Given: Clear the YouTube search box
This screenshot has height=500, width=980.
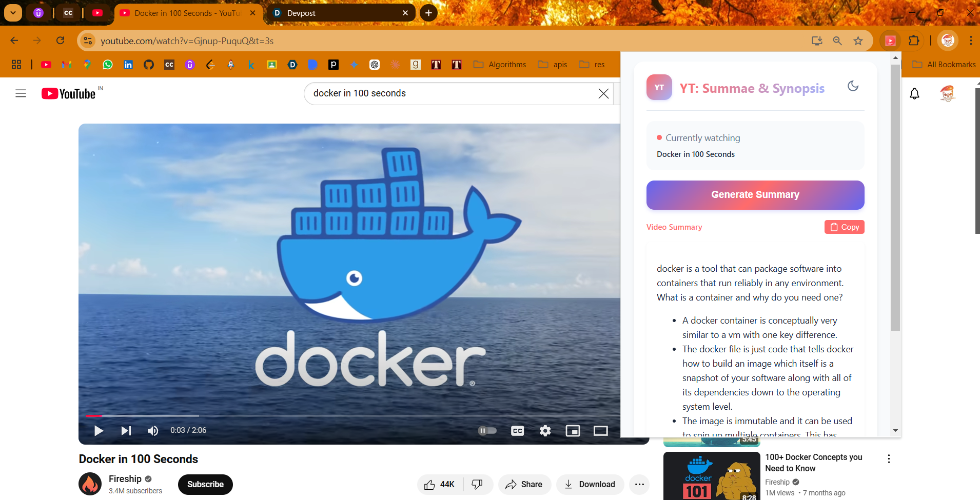Looking at the screenshot, I should (603, 93).
